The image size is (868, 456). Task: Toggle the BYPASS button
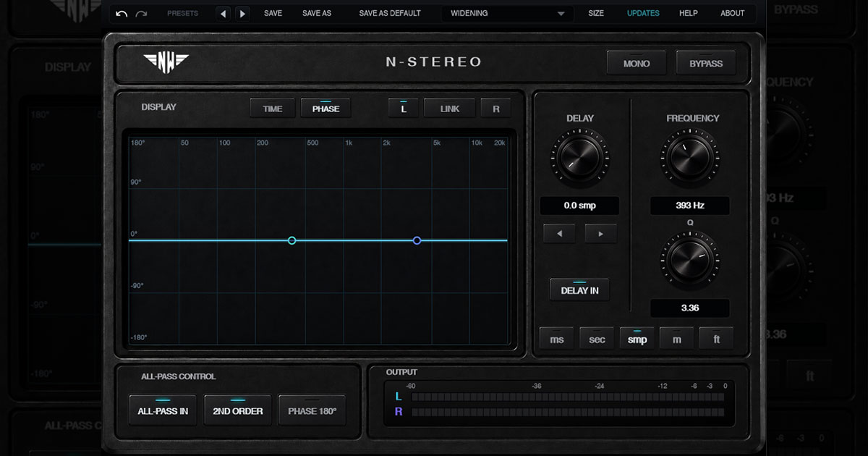(706, 63)
